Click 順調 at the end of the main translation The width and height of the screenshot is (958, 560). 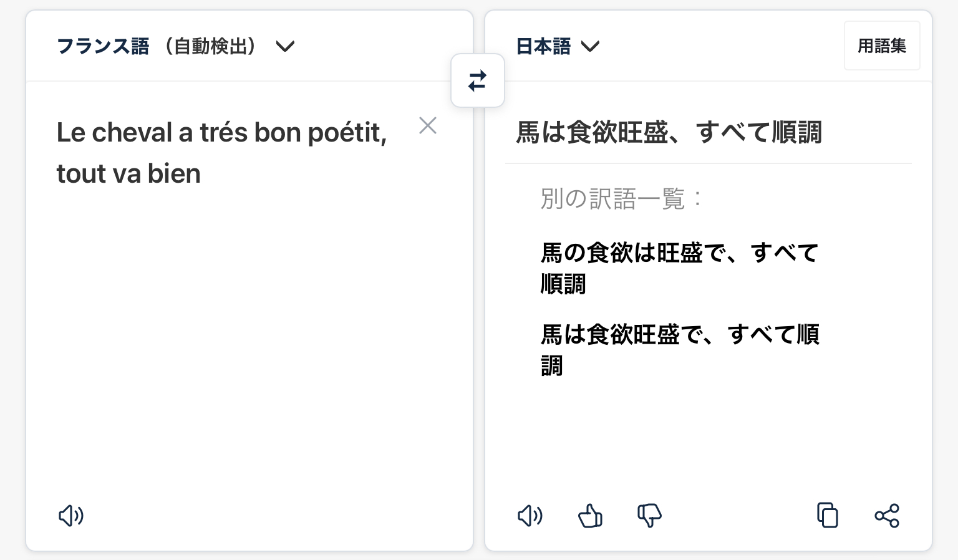coord(797,132)
